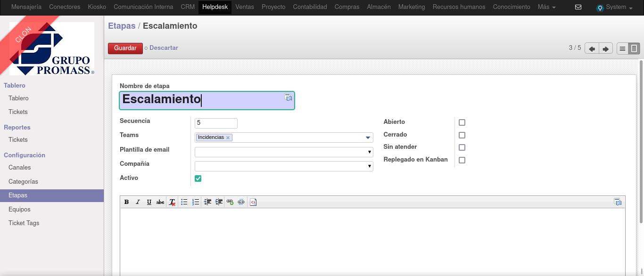Toggle the Sin atender checkbox

point(462,147)
